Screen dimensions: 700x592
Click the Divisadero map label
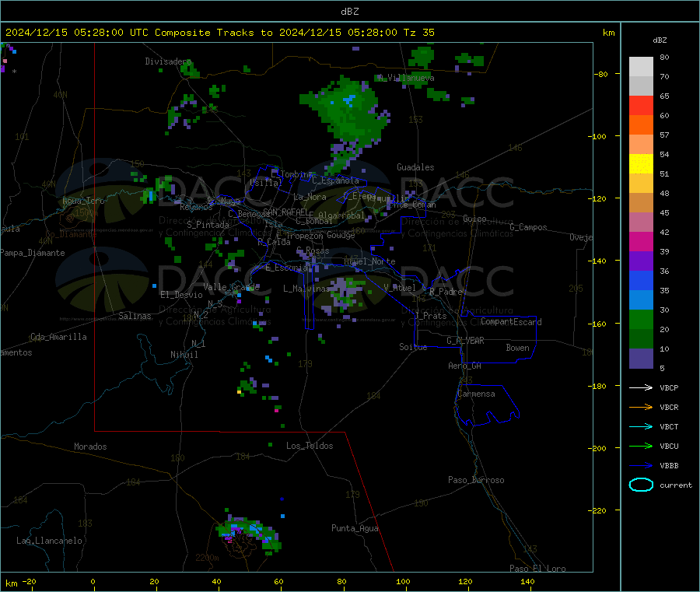point(168,61)
